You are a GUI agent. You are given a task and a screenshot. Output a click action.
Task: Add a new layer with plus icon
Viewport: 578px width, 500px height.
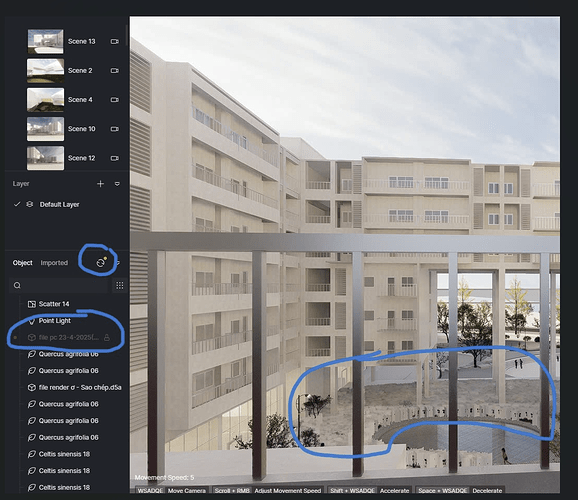(x=100, y=184)
